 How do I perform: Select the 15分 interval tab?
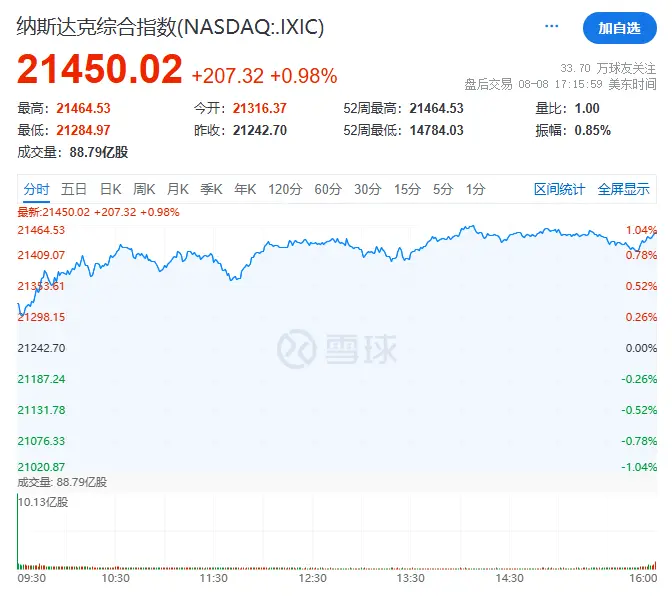click(x=407, y=189)
